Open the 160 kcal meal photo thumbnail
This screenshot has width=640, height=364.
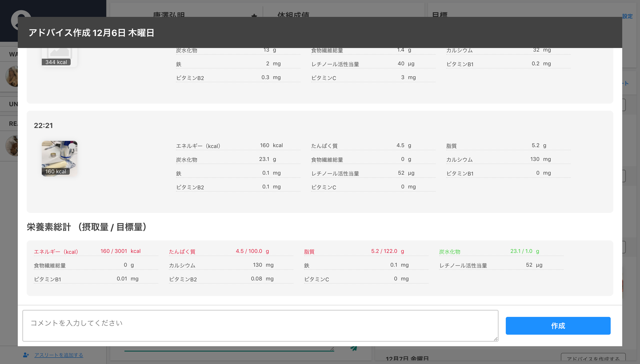point(60,158)
